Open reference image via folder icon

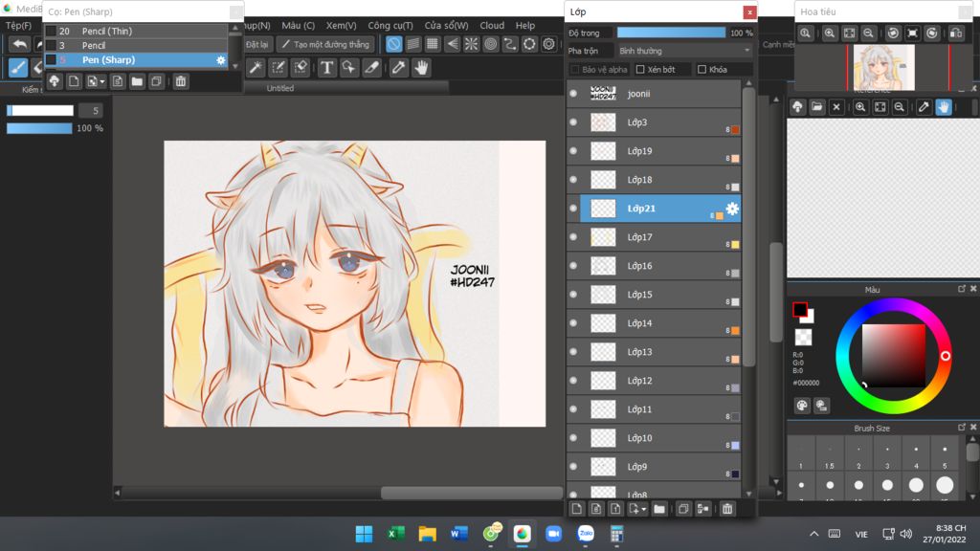point(817,107)
